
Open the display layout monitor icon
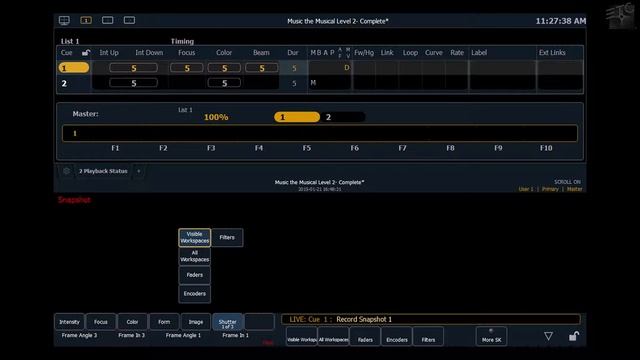coord(64,20)
